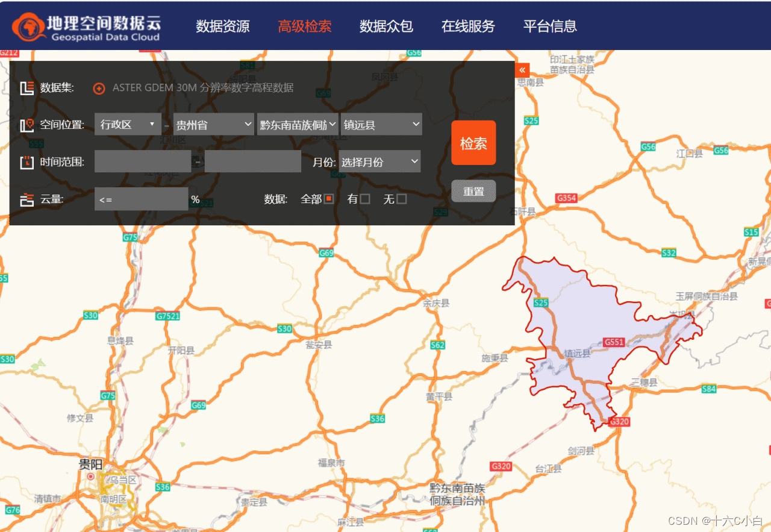Viewport: 771px width, 532px height.
Task: Click the 玉屏侗族自治县 label on map
Action: tap(707, 296)
